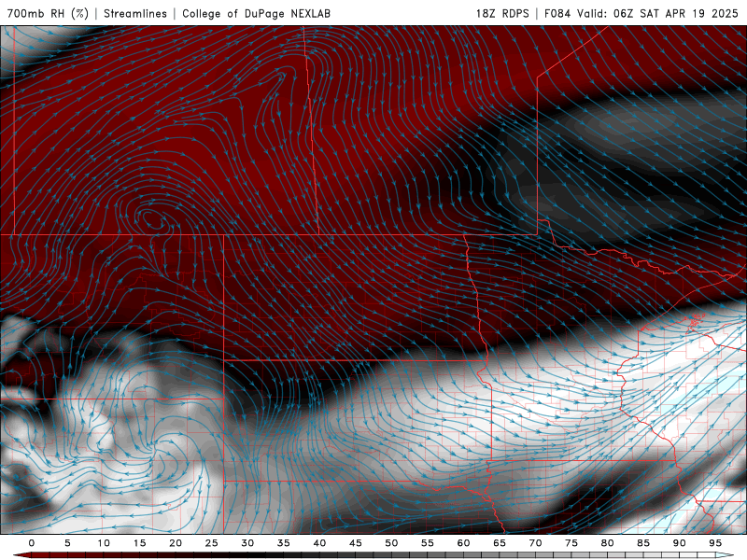Image resolution: width=747 pixels, height=560 pixels.
Task: Select "Valid: 06Z SAT APR 19 2025" text
Action: pos(657,13)
